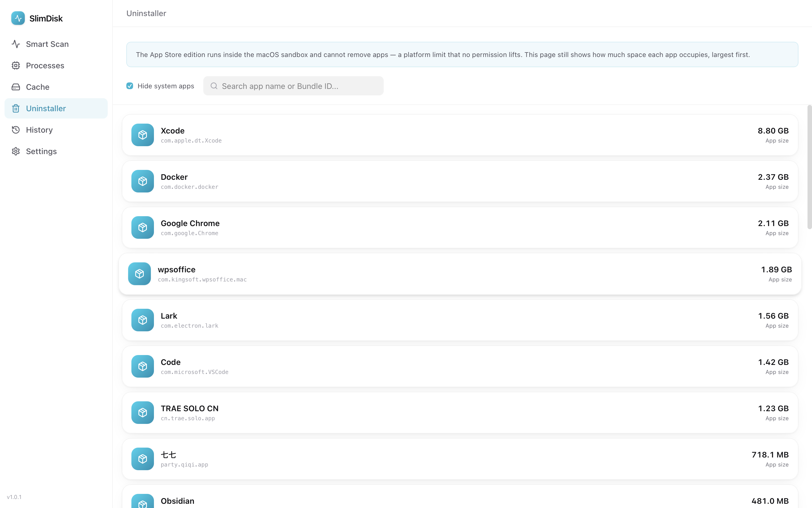This screenshot has height=508, width=812.
Task: Click the TRAE SOLO CN package icon
Action: click(143, 413)
